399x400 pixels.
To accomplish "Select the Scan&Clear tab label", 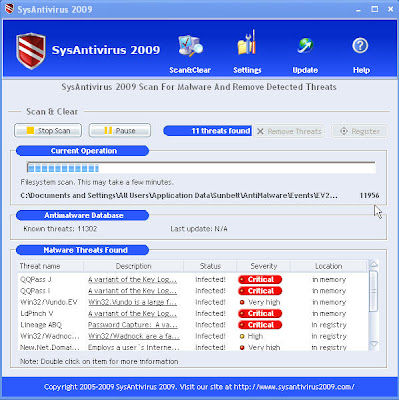I will 190,70.
